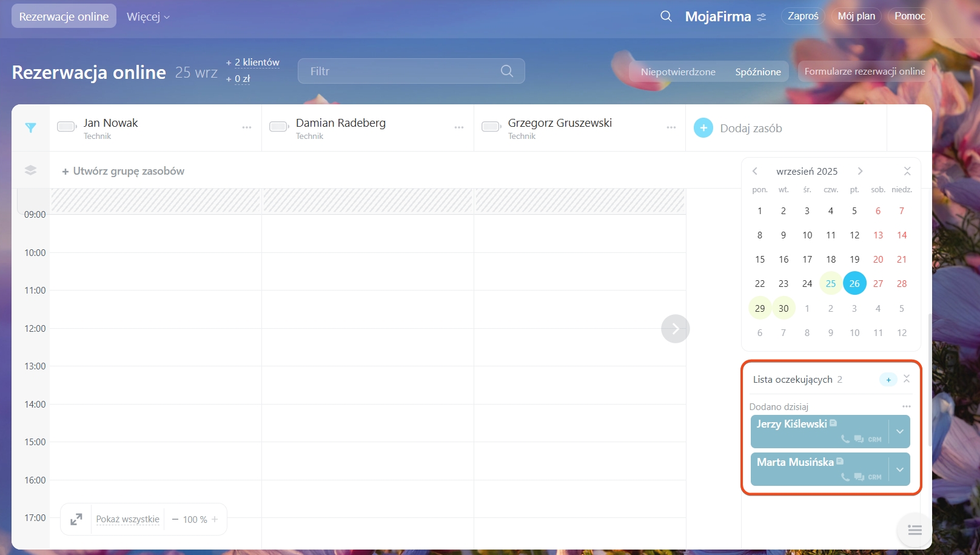Screen dimensions: 980x555
Task: Click chat icon on Marta Musińska card
Action: pyautogui.click(x=859, y=477)
